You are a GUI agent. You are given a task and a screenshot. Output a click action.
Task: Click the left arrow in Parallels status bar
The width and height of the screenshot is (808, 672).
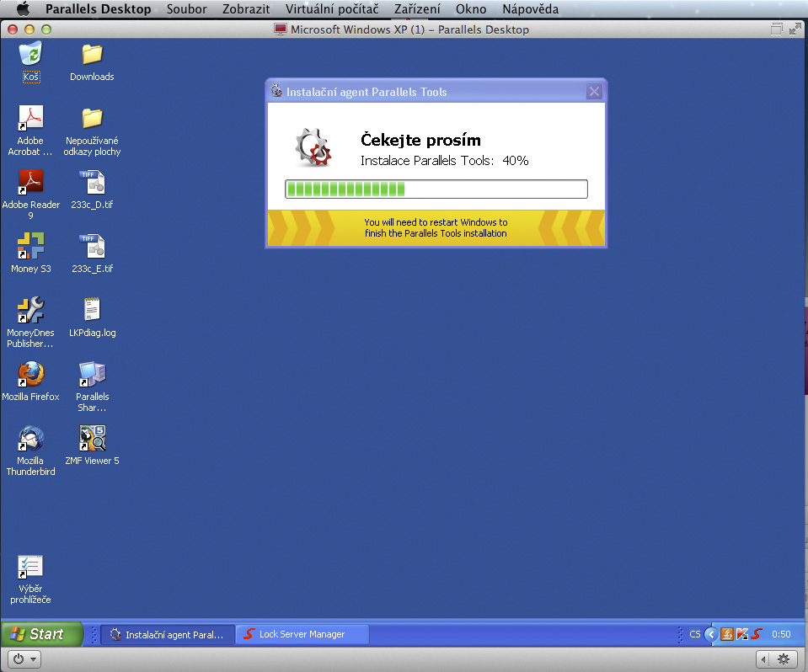[x=763, y=659]
